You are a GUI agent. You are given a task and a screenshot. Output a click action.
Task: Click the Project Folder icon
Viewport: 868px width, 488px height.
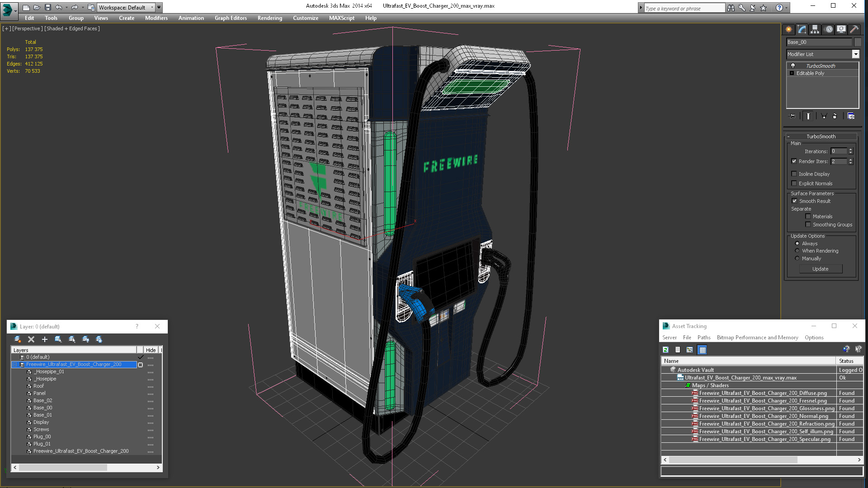[91, 7]
